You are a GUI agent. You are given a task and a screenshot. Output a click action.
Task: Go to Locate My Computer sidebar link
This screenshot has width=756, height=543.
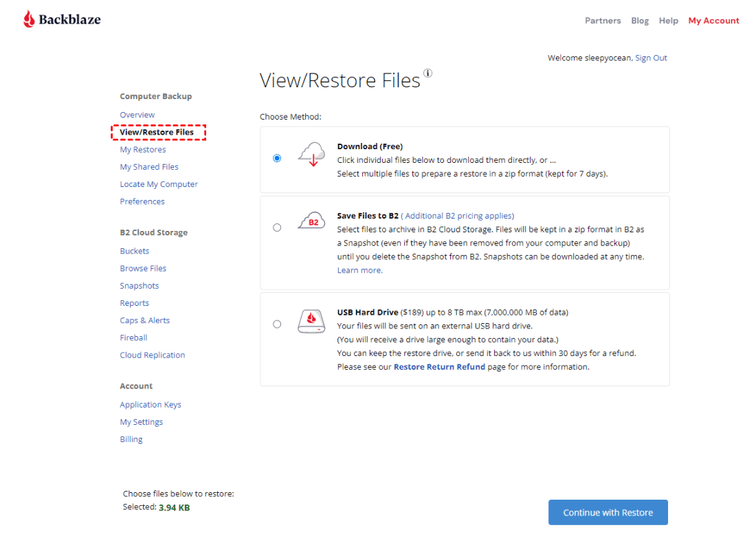tap(159, 184)
